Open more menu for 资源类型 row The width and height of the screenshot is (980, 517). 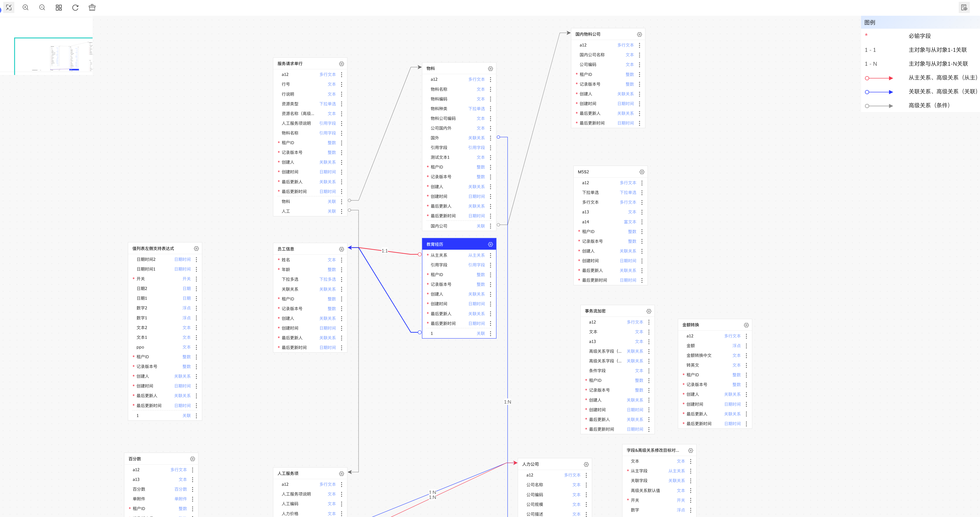click(341, 104)
